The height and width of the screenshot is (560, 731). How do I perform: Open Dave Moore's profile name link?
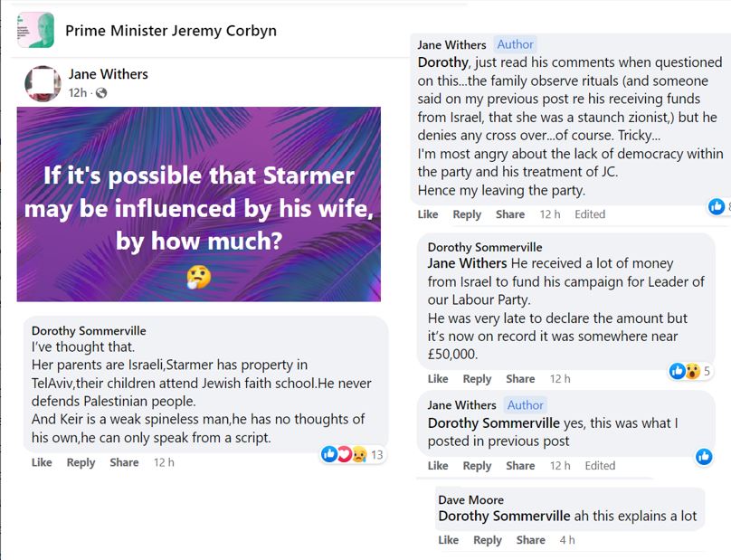click(470, 499)
